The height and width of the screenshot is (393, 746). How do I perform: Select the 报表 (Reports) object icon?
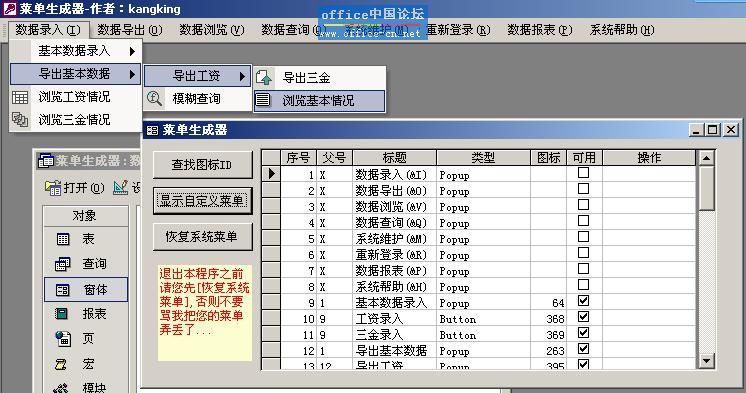coord(62,314)
